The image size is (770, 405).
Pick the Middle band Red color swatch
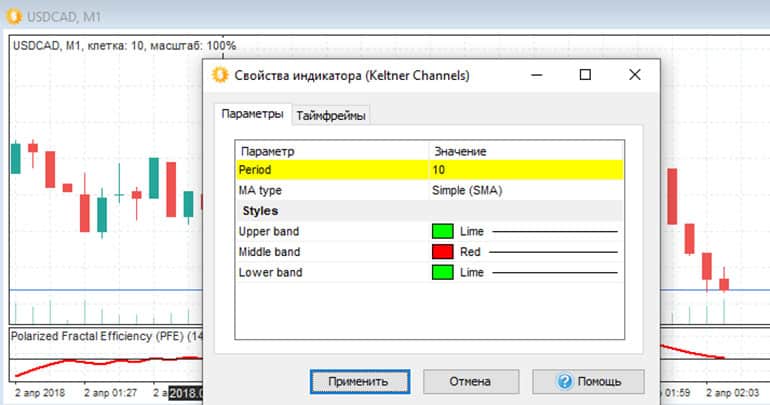[x=442, y=252]
